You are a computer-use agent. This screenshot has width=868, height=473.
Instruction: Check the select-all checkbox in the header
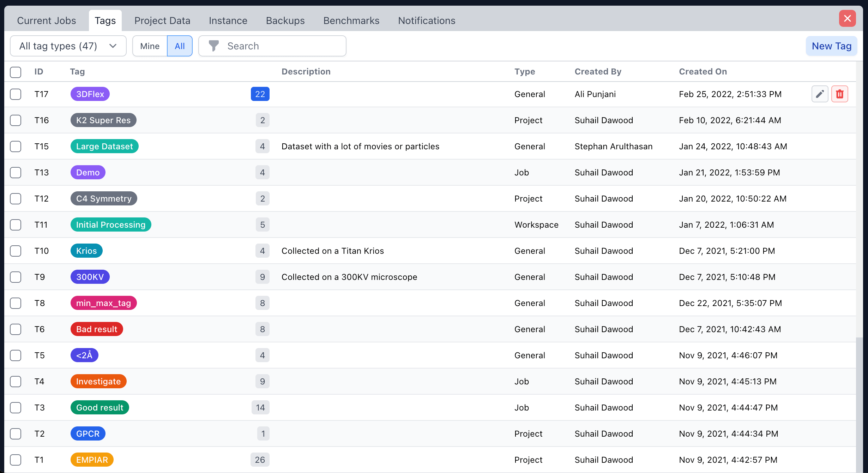tap(16, 72)
